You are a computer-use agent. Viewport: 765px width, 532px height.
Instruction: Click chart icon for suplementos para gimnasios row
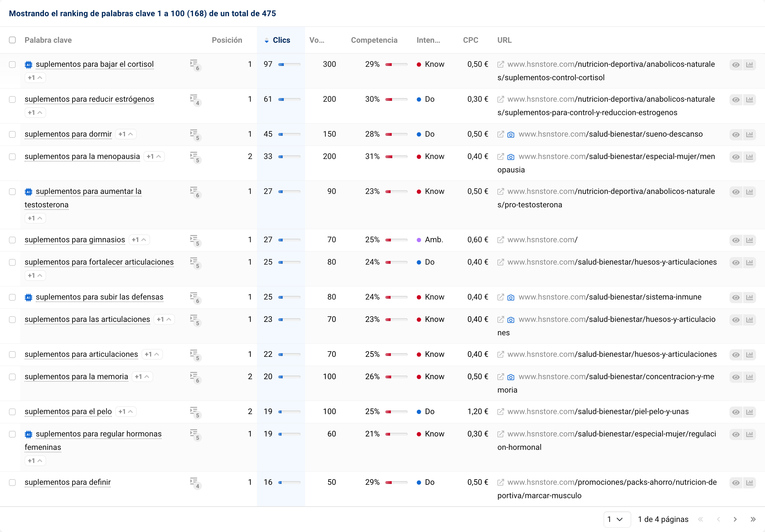(x=749, y=240)
